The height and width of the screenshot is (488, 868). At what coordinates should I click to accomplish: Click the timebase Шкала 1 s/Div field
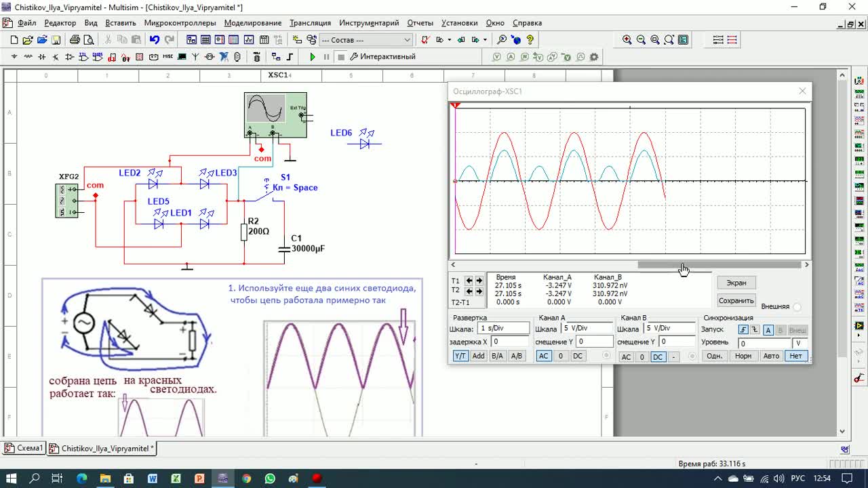[503, 328]
